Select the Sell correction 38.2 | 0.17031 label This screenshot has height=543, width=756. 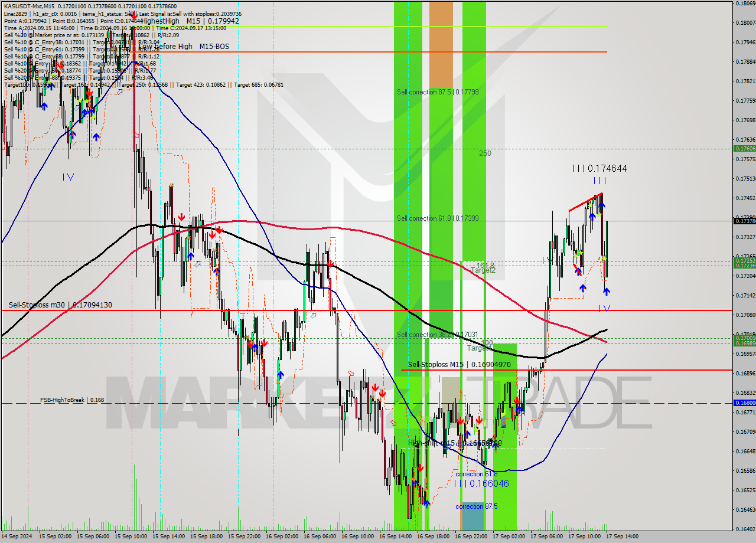pos(438,335)
